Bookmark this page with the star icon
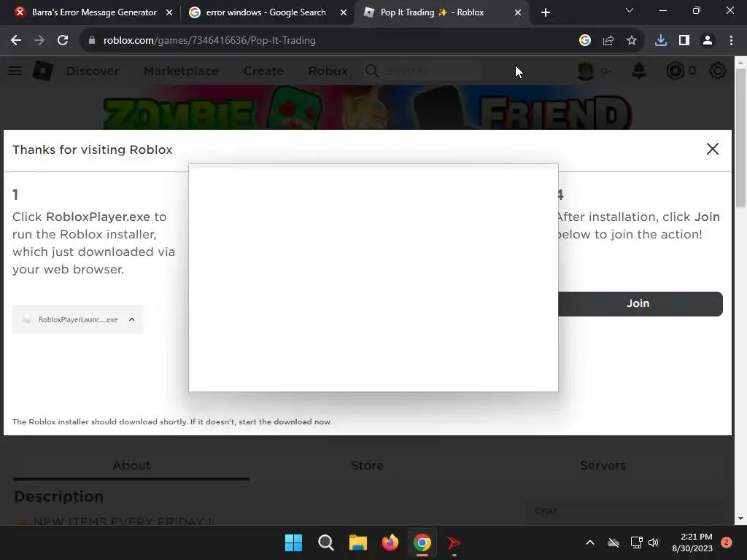The image size is (747, 560). [x=632, y=41]
